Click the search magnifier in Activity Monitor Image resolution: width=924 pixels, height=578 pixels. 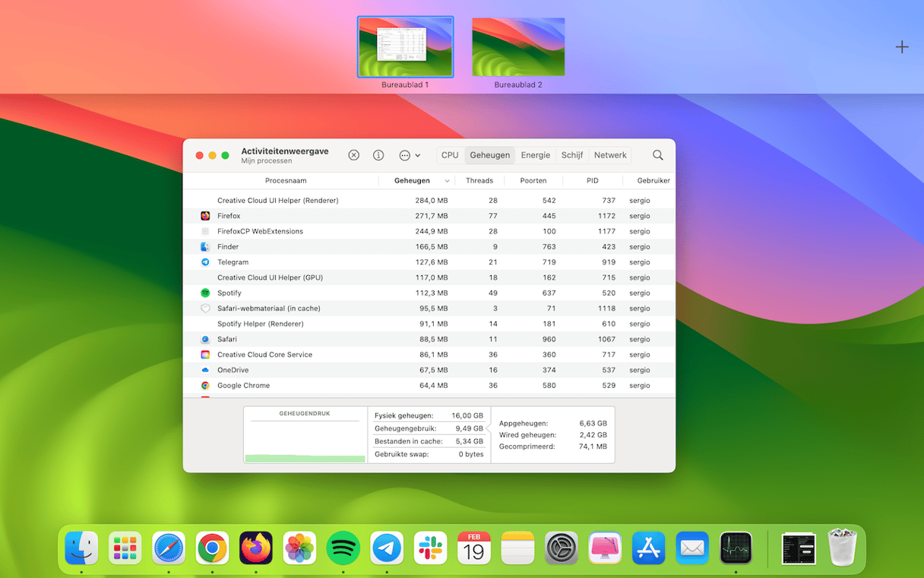pyautogui.click(x=658, y=155)
